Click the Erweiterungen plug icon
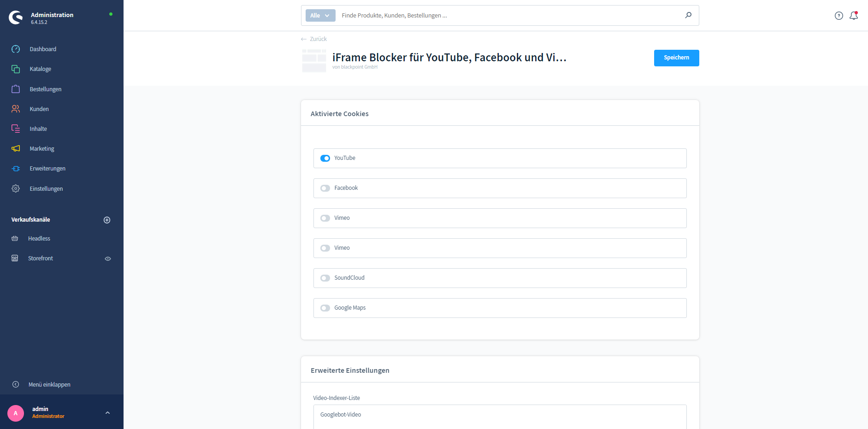 click(x=16, y=169)
